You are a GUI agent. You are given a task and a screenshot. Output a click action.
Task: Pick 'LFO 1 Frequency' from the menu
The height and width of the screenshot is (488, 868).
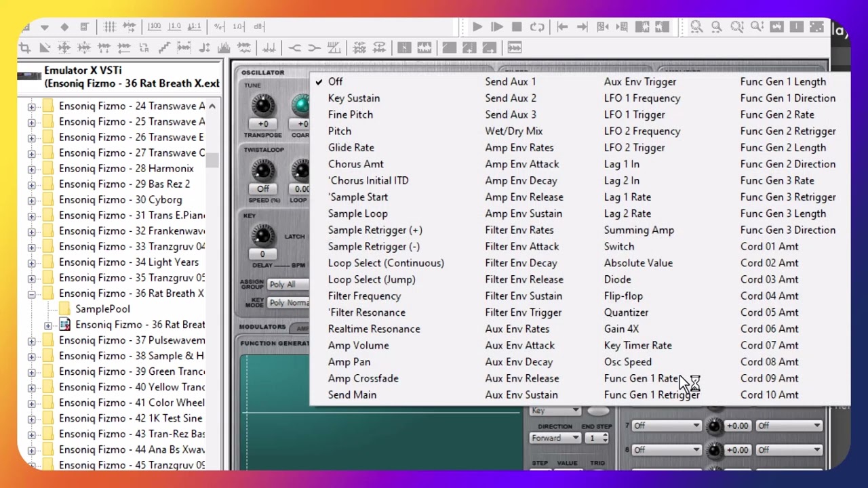click(642, 98)
